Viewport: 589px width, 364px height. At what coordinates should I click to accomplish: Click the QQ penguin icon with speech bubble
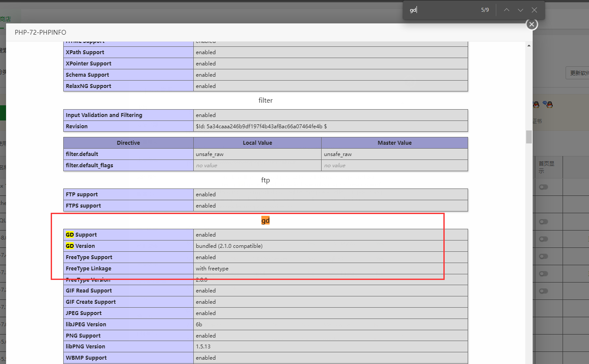(547, 104)
